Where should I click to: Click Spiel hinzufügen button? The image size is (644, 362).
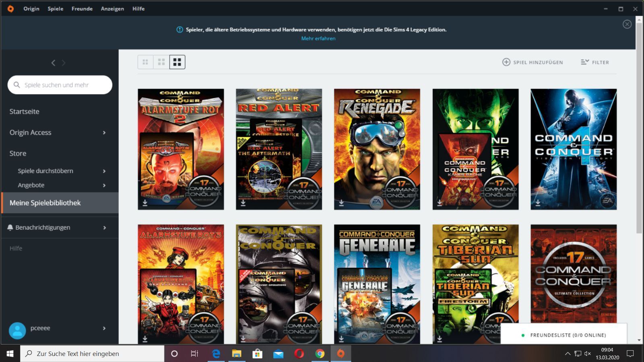coord(533,62)
